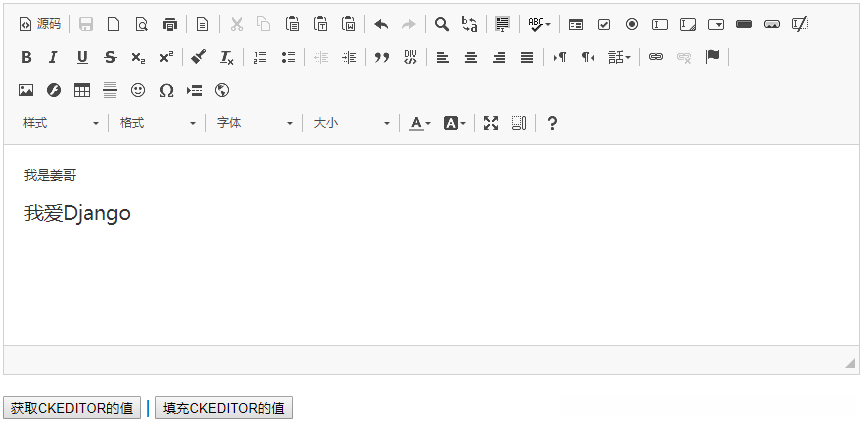Align text left
This screenshot has height=427, width=865.
tap(442, 57)
